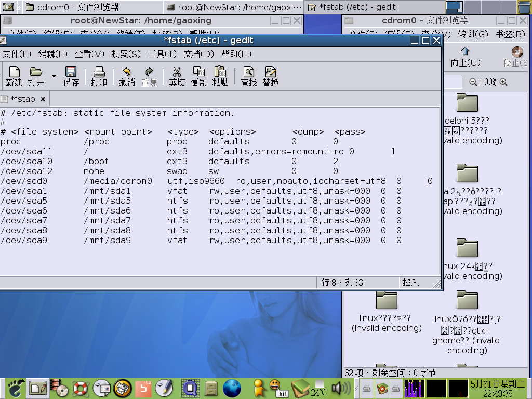This screenshot has width=532, height=399.
Task: Open the Tools (工具) menu in gedit
Action: pos(162,54)
